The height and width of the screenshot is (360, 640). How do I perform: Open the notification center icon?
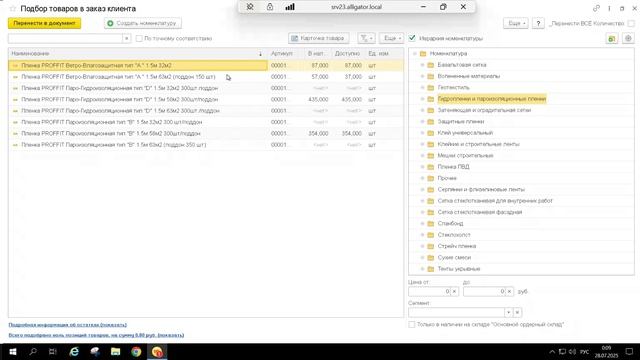(x=629, y=351)
